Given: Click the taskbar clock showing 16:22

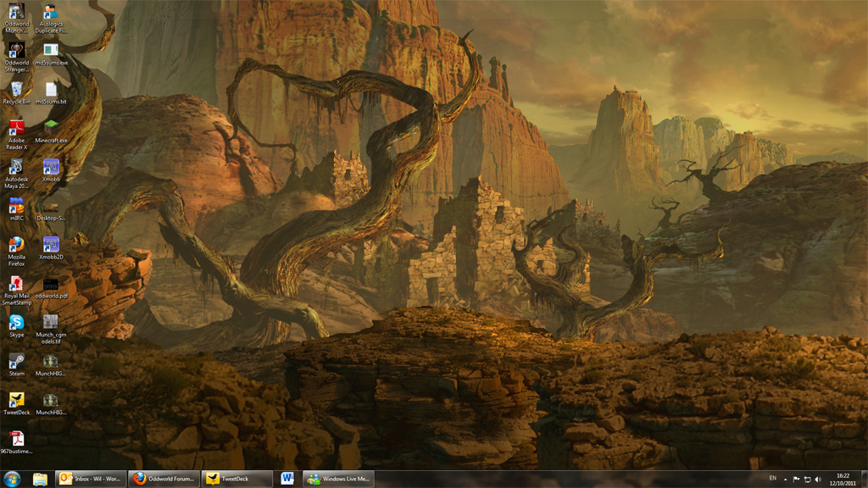Looking at the screenshot, I should (x=843, y=480).
